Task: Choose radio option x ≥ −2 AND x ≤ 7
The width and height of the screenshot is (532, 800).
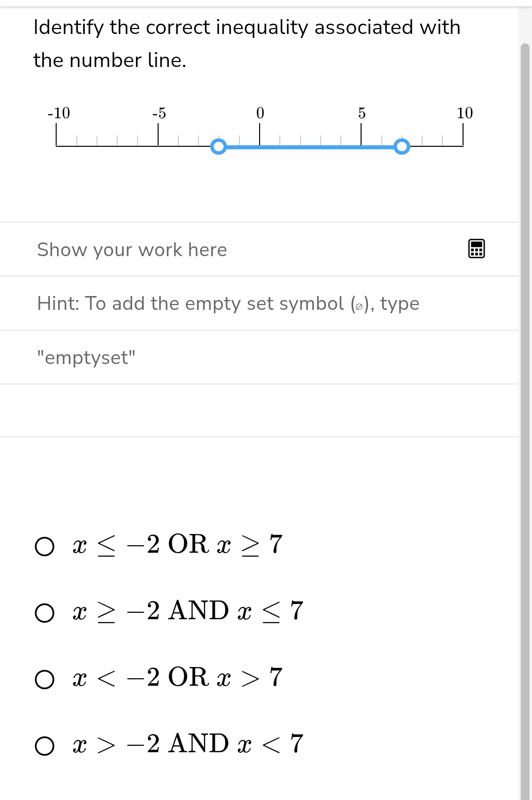Action: tap(45, 613)
